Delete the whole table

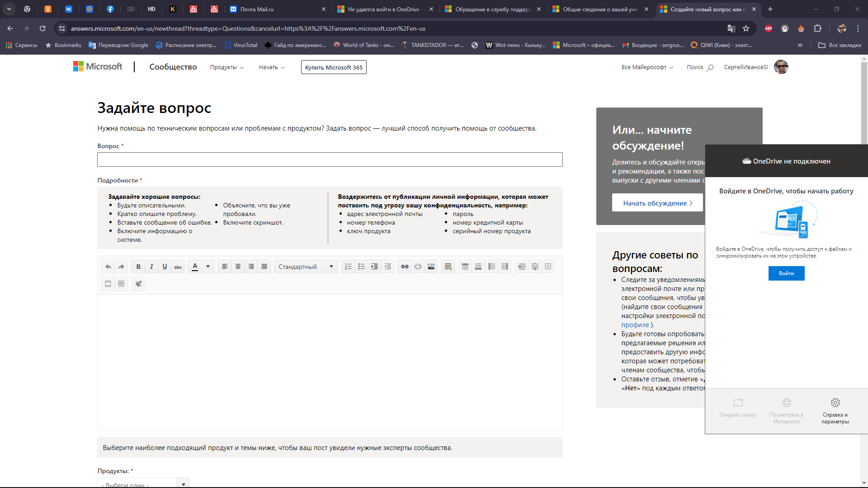pos(548,267)
